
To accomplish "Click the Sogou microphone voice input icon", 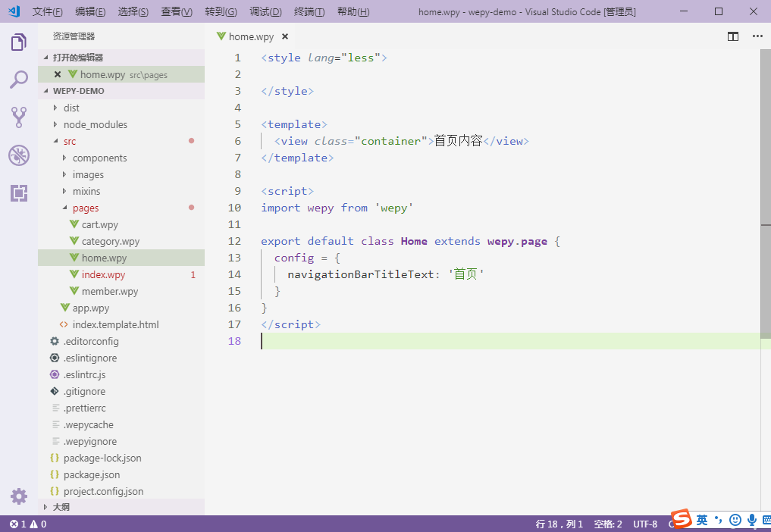I will [x=751, y=520].
